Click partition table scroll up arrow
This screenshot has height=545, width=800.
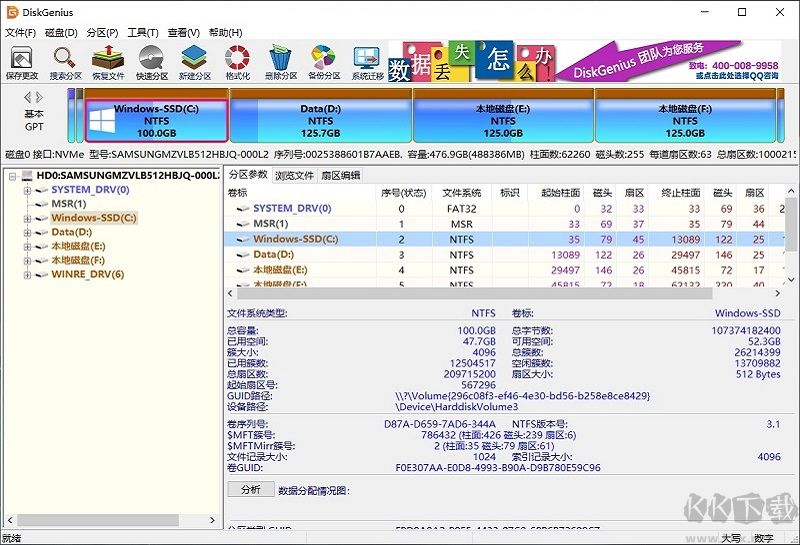click(x=791, y=191)
